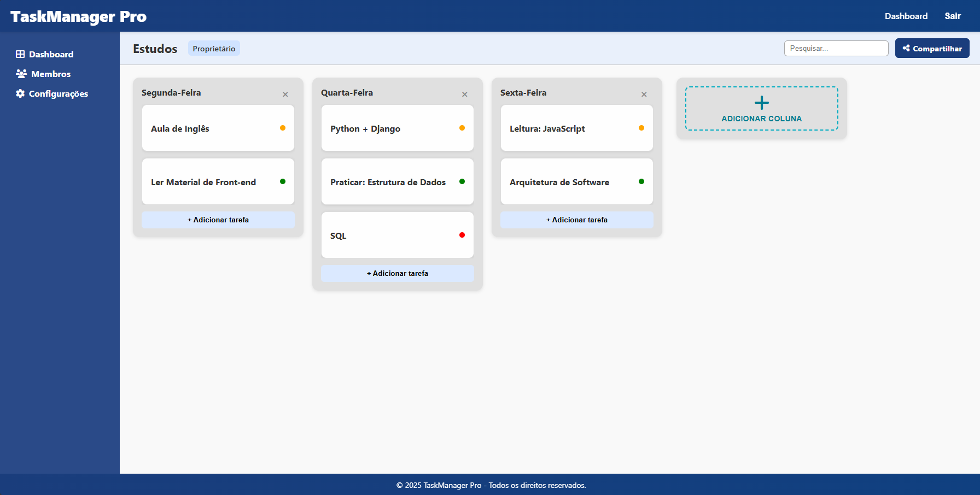Click the Estudos board title
Image resolution: width=980 pixels, height=495 pixels.
pyautogui.click(x=155, y=49)
